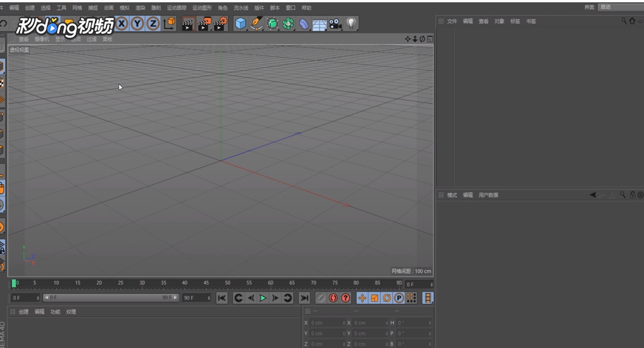The width and height of the screenshot is (644, 348).
Task: Open the 选择 main menu
Action: [46, 8]
